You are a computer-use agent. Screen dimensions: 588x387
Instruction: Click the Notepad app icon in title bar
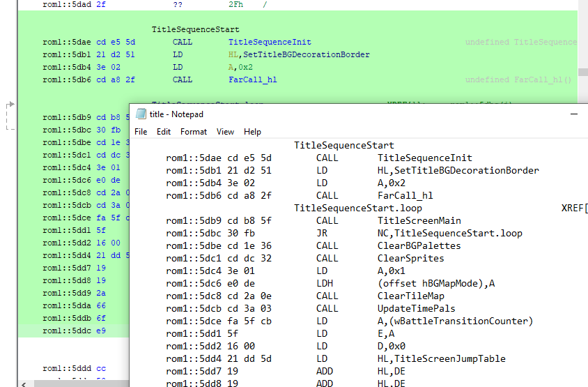[141, 114]
